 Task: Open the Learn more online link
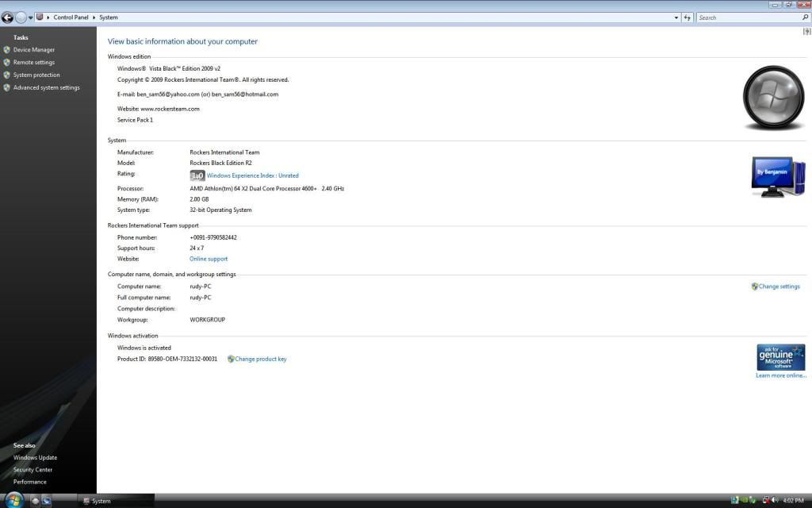[x=781, y=375]
